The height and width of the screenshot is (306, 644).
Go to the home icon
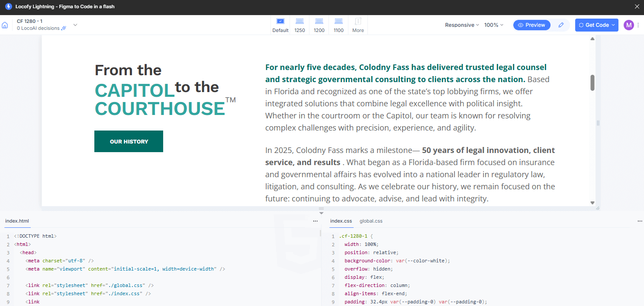click(x=5, y=25)
